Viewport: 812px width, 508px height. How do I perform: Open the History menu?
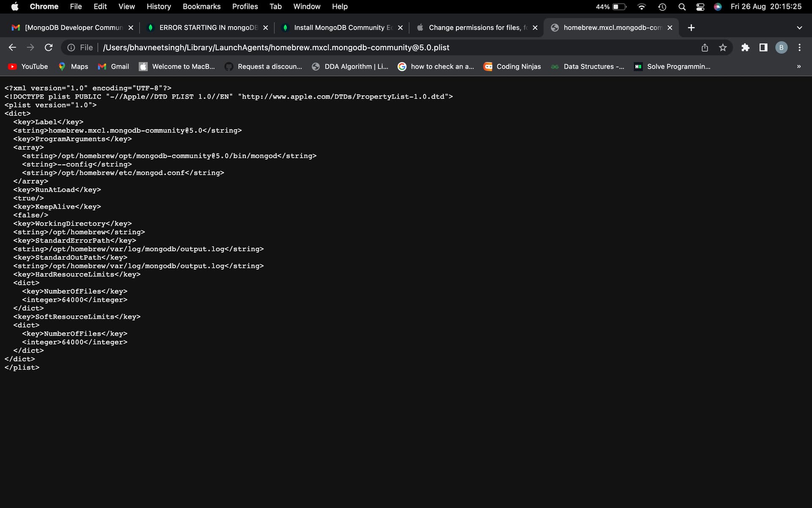[159, 7]
